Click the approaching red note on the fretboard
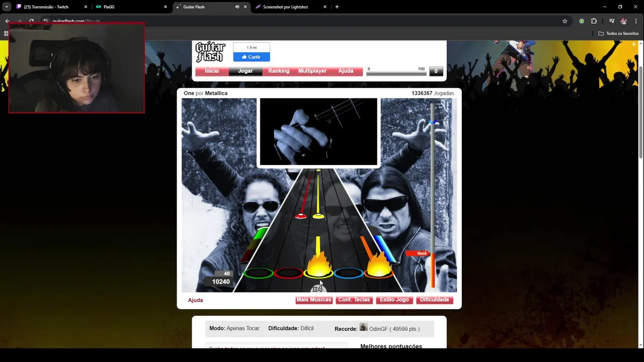This screenshot has height=362, width=644. [301, 216]
